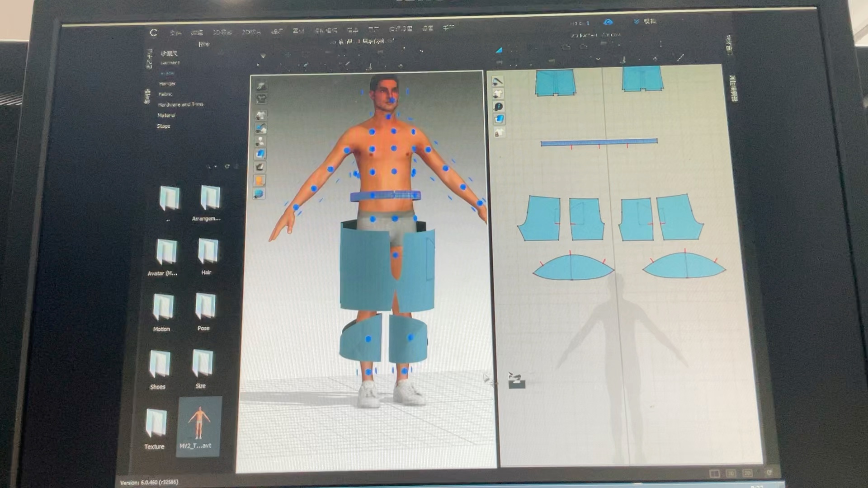Open the Garment library category
Viewport: 868px width, 488px height.
[x=170, y=63]
